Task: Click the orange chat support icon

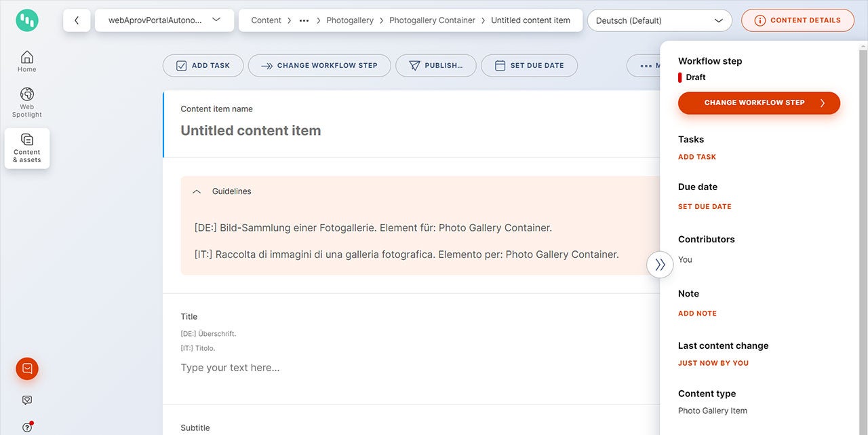Action: click(x=27, y=368)
